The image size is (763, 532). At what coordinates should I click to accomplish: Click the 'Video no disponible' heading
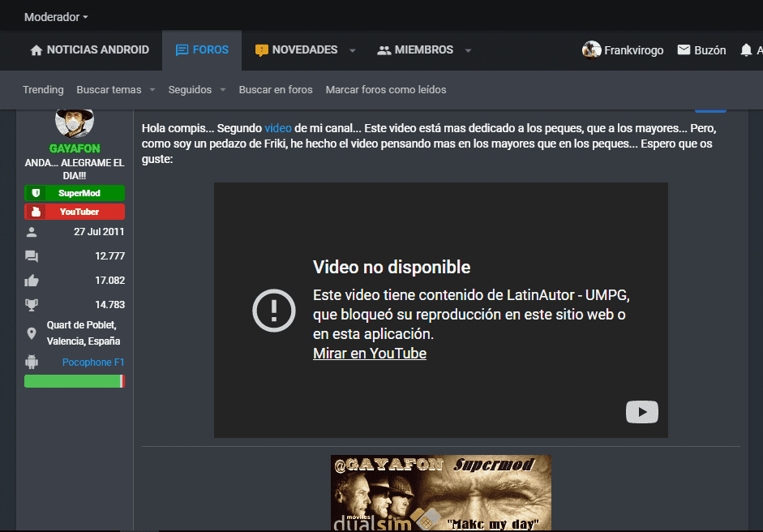click(392, 268)
